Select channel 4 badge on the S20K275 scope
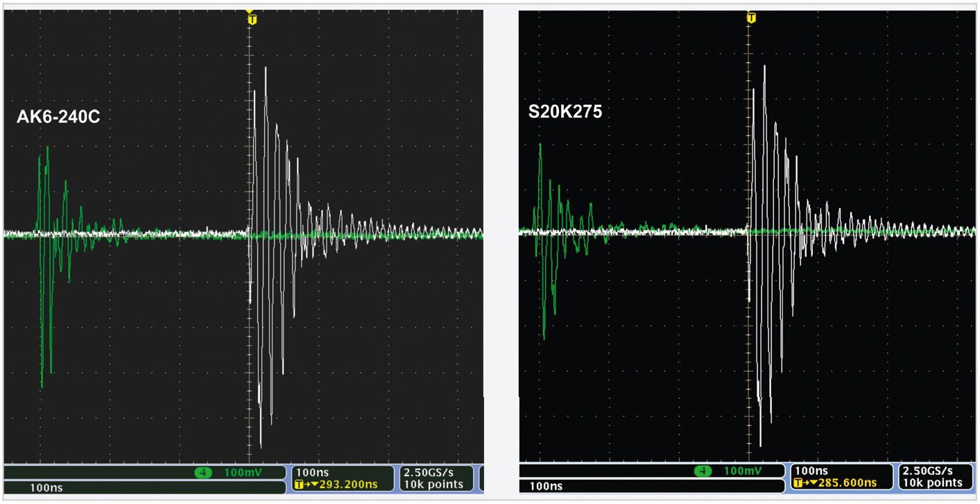 [x=703, y=471]
